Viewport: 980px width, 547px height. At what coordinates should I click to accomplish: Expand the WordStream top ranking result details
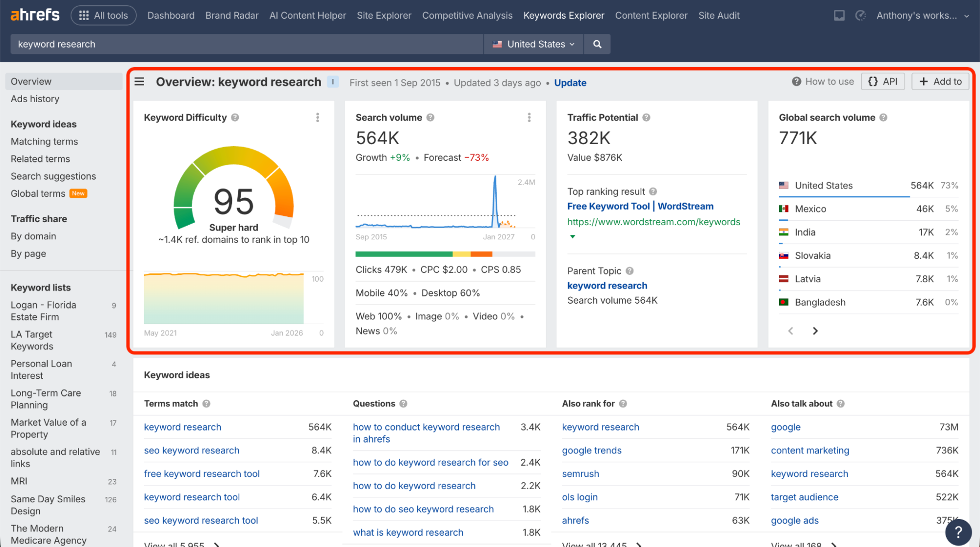572,236
